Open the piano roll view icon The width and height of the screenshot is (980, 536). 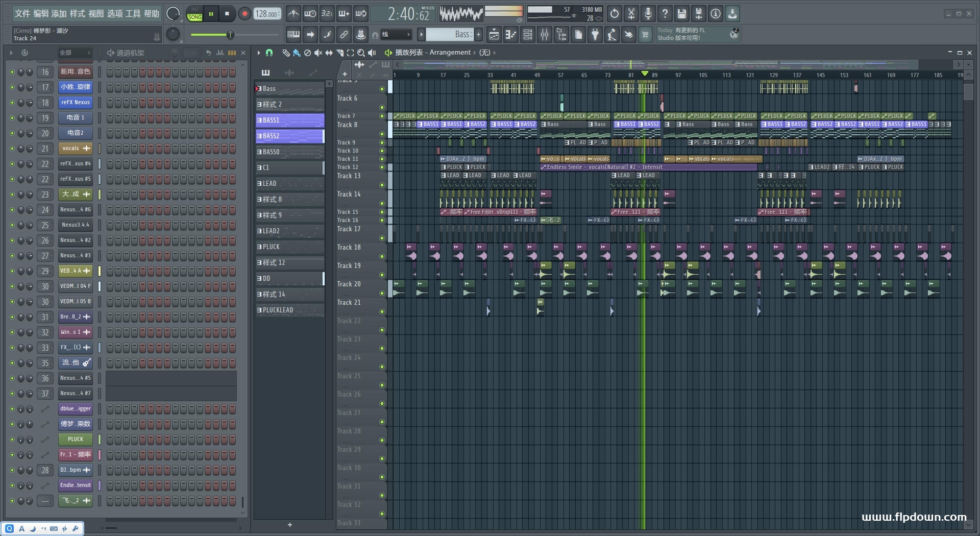(510, 35)
